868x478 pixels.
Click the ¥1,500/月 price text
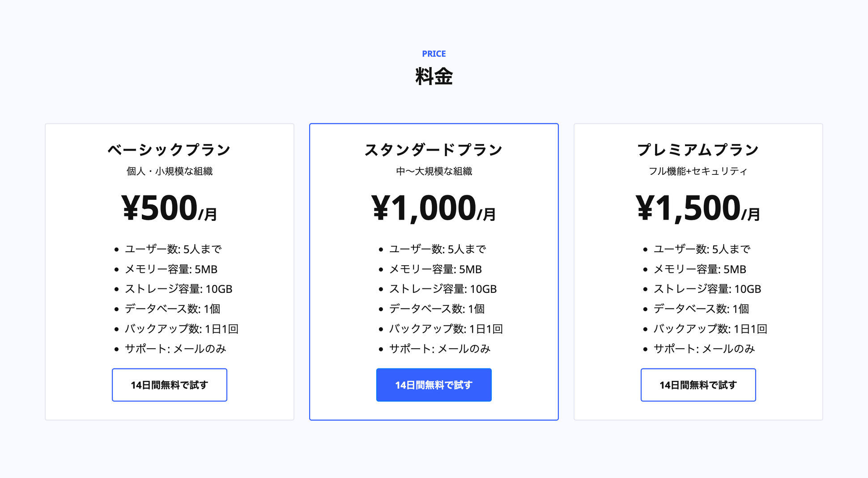(698, 207)
